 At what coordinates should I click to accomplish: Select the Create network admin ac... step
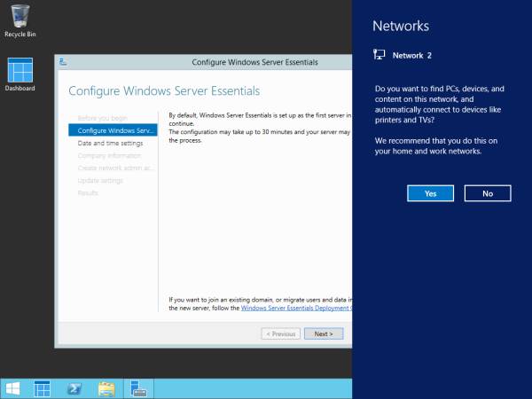(x=115, y=168)
